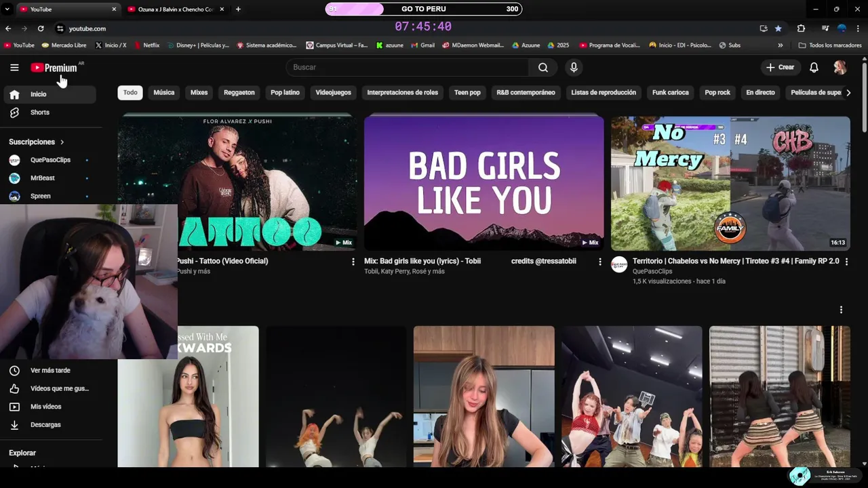Viewport: 868px width, 488px height.
Task: Click into the Buscar search field
Action: [407, 67]
